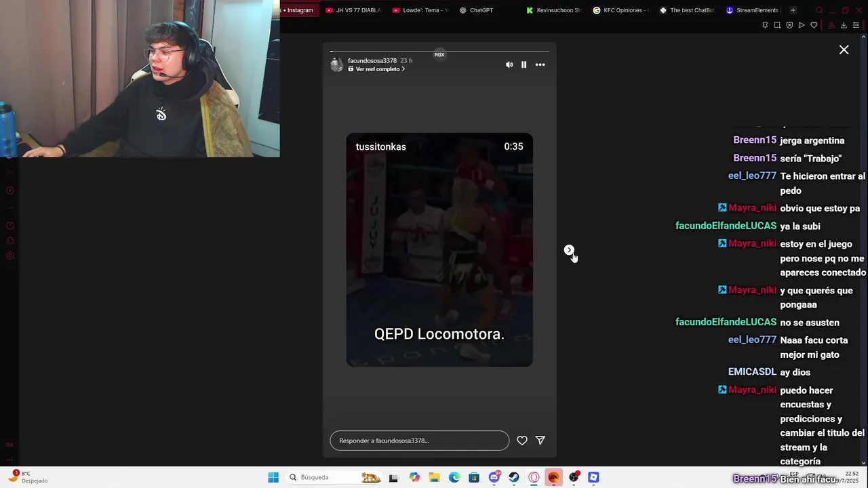The height and width of the screenshot is (488, 868).
Task: Click facundososa3378's profile avatar
Action: pos(336,64)
